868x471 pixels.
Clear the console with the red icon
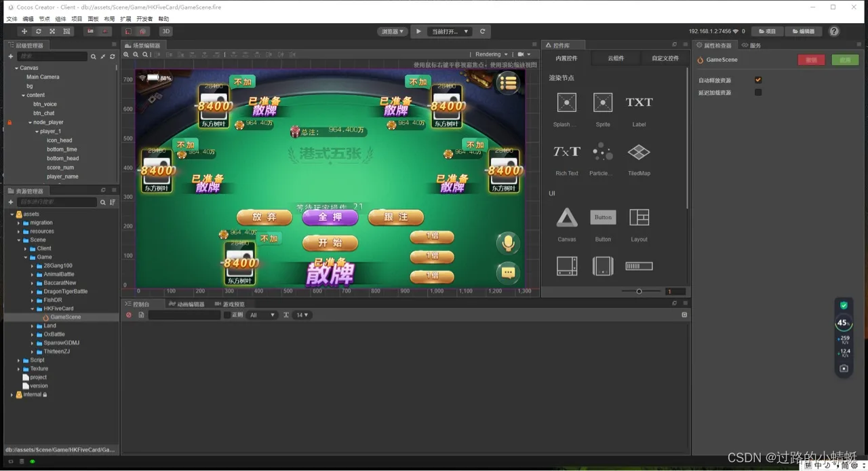click(129, 315)
